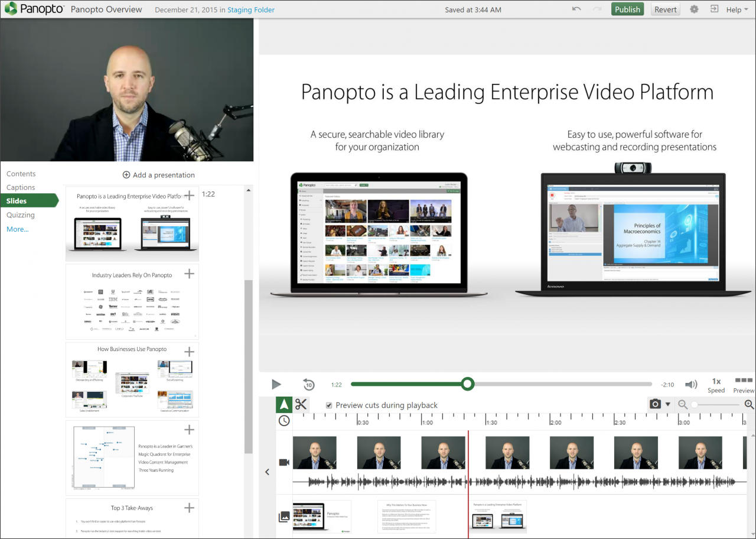Image resolution: width=756 pixels, height=539 pixels.
Task: Toggle the Preview layout icon
Action: (x=744, y=385)
